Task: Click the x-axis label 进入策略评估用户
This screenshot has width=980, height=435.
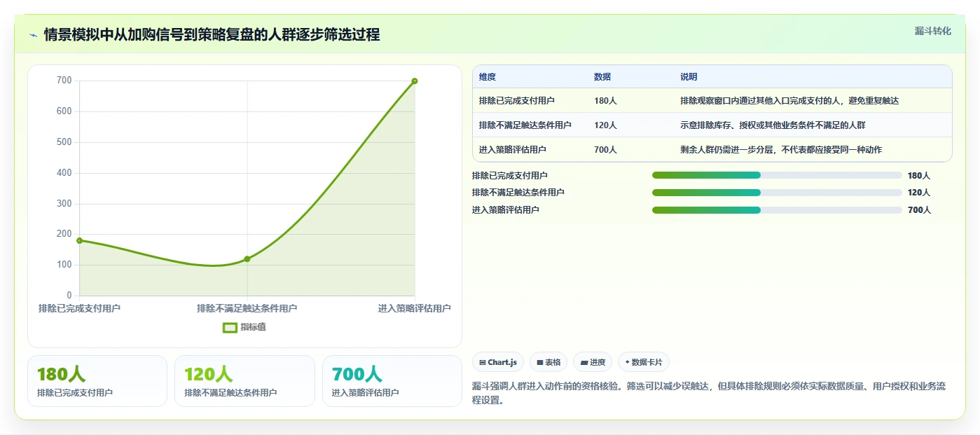Action: pos(415,308)
